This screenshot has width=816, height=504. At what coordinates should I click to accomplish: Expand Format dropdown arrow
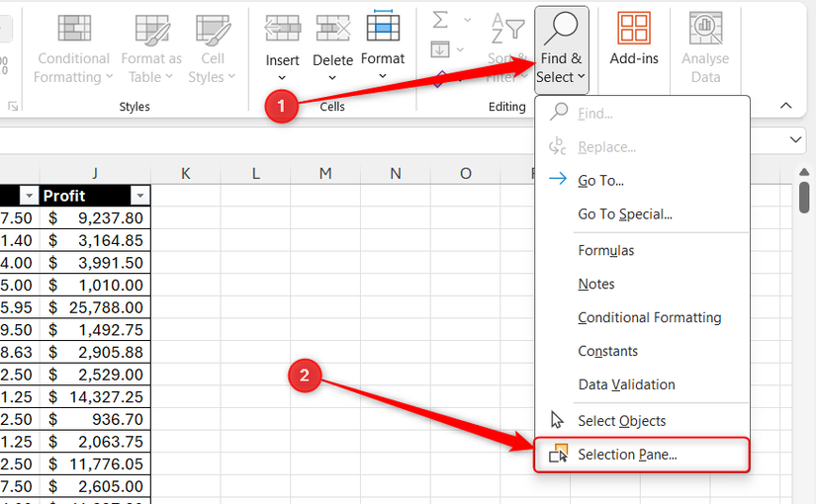(x=383, y=76)
